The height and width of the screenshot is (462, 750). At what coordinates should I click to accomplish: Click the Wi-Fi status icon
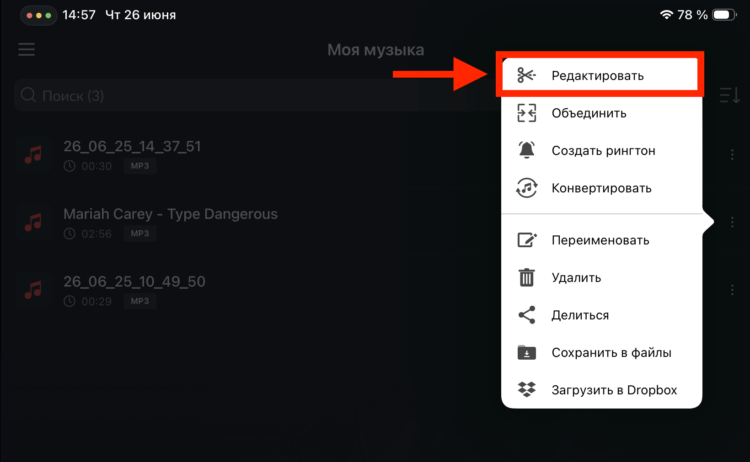pos(666,15)
